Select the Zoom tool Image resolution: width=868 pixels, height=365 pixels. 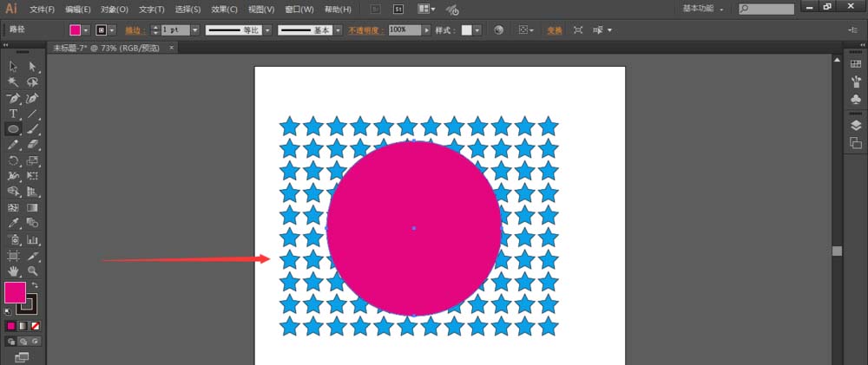33,271
